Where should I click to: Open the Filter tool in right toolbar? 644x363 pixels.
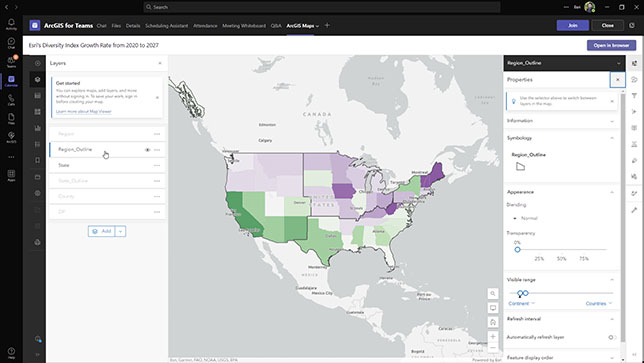(x=635, y=96)
